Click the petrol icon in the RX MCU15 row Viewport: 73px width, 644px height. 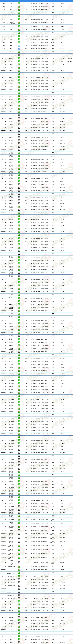[x=19, y=43]
